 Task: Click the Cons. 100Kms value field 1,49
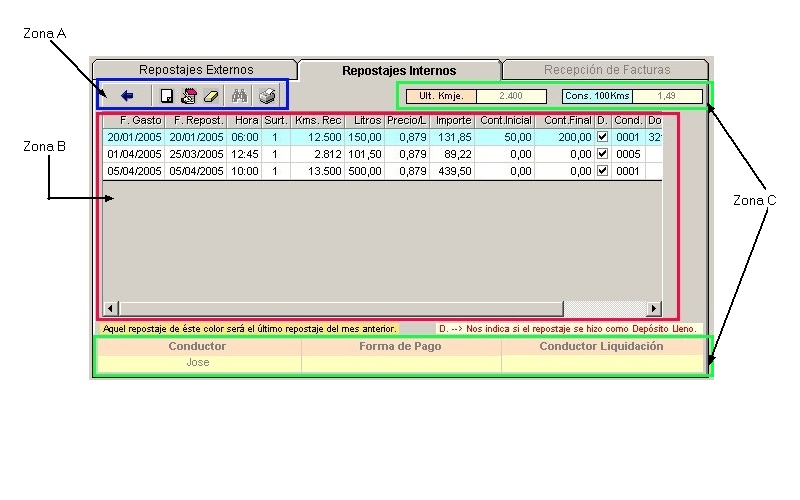pos(667,96)
